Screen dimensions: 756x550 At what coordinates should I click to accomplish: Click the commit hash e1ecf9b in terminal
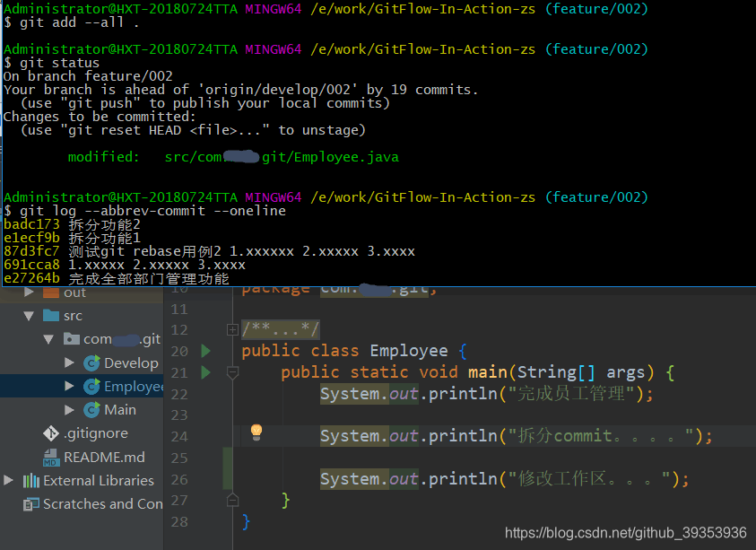[31, 238]
